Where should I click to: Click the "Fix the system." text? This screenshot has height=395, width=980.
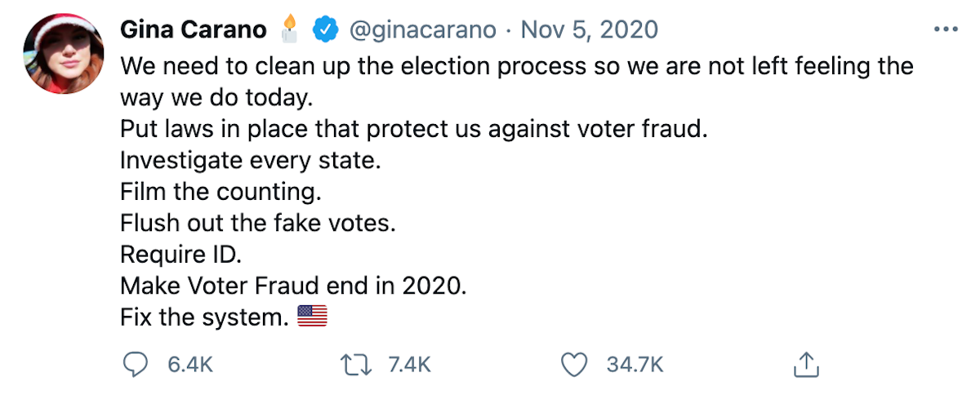pyautogui.click(x=204, y=317)
